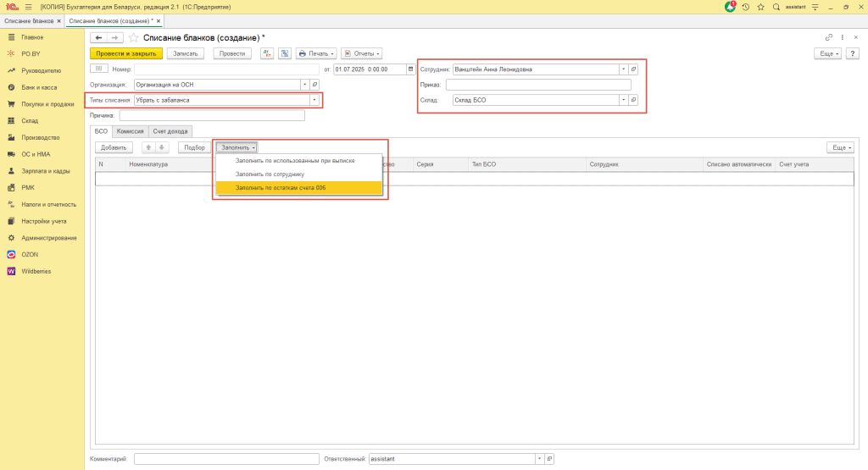868x470 pixels.
Task: Open document structure icon next to Дт/Кт
Action: point(285,53)
